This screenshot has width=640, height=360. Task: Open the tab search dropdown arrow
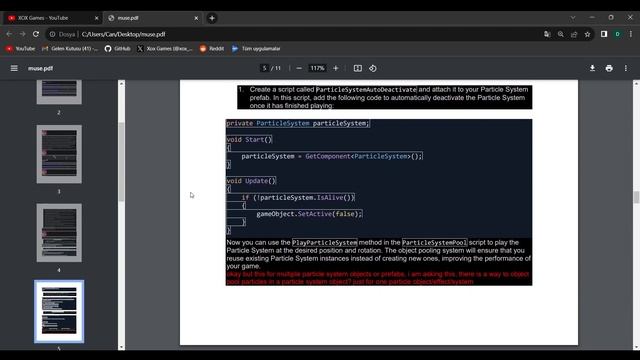573,18
